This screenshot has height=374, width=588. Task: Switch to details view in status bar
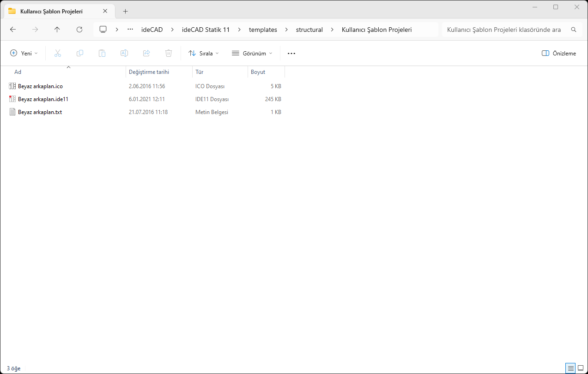coord(571,368)
